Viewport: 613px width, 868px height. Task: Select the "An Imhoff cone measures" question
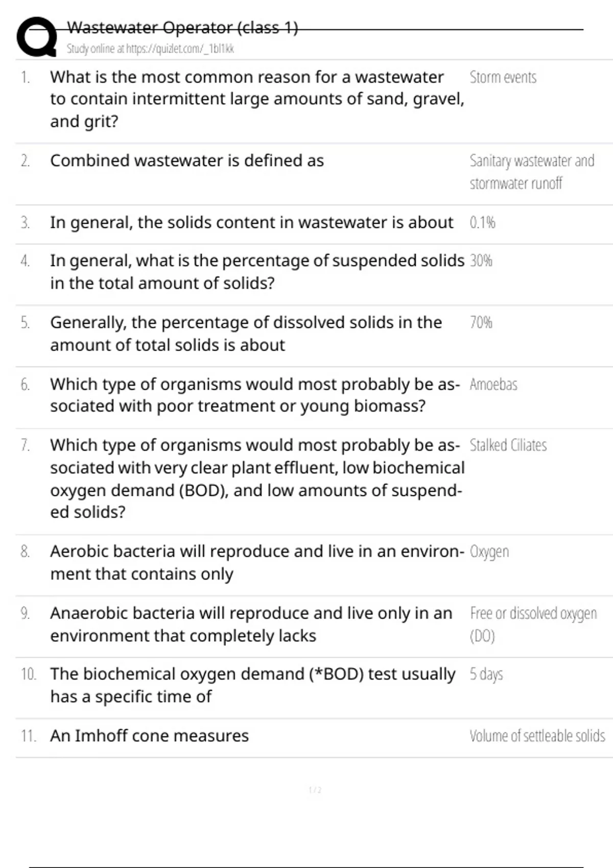(x=149, y=736)
